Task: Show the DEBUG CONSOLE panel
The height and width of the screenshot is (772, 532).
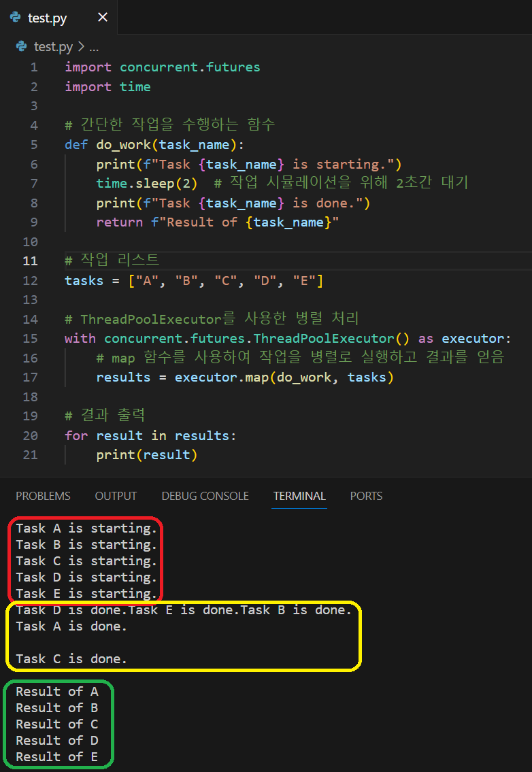Action: 205,496
